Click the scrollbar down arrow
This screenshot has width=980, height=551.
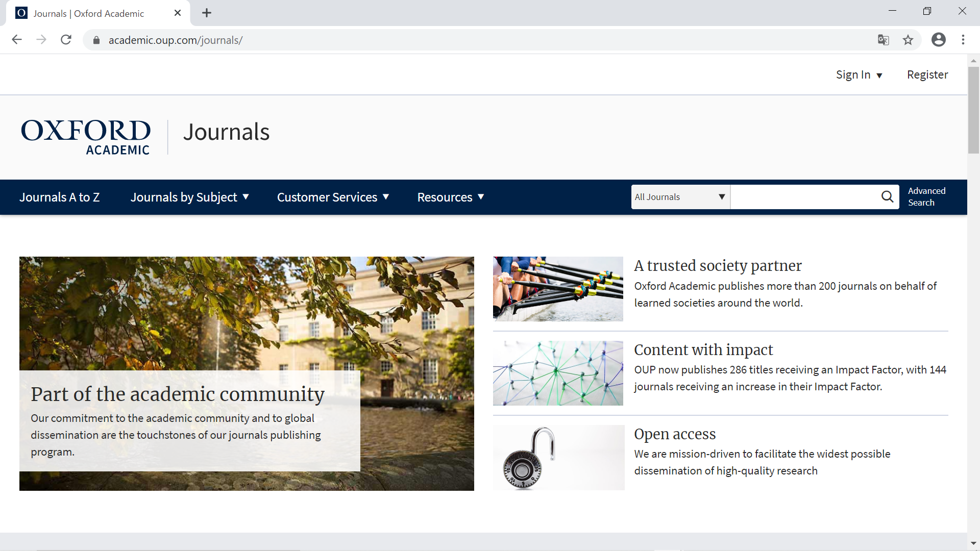[973, 544]
